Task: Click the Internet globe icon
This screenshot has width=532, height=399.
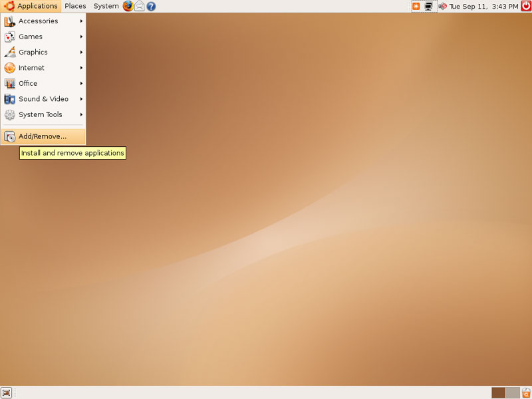Action: tap(9, 68)
